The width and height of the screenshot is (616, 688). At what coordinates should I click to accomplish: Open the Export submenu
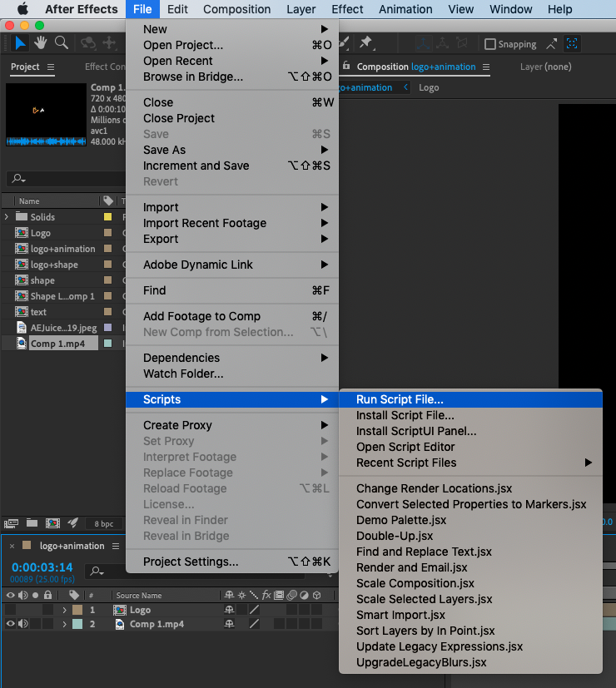click(x=231, y=239)
